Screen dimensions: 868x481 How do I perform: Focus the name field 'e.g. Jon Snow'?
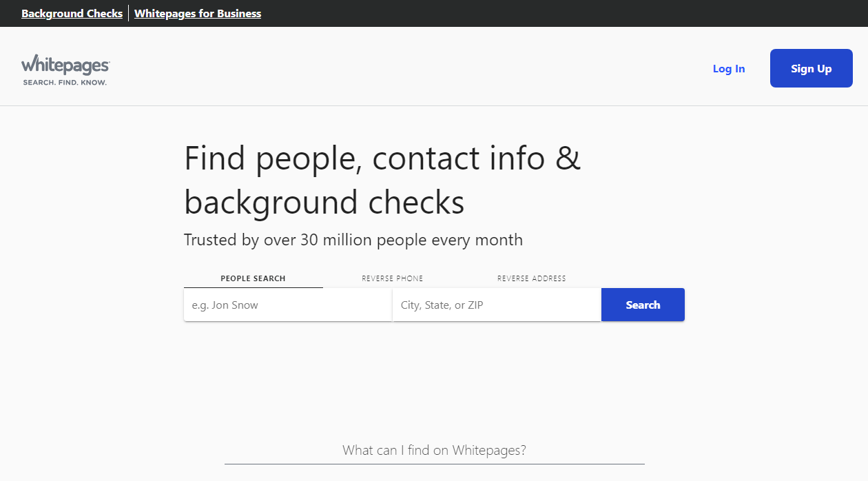[288, 305]
